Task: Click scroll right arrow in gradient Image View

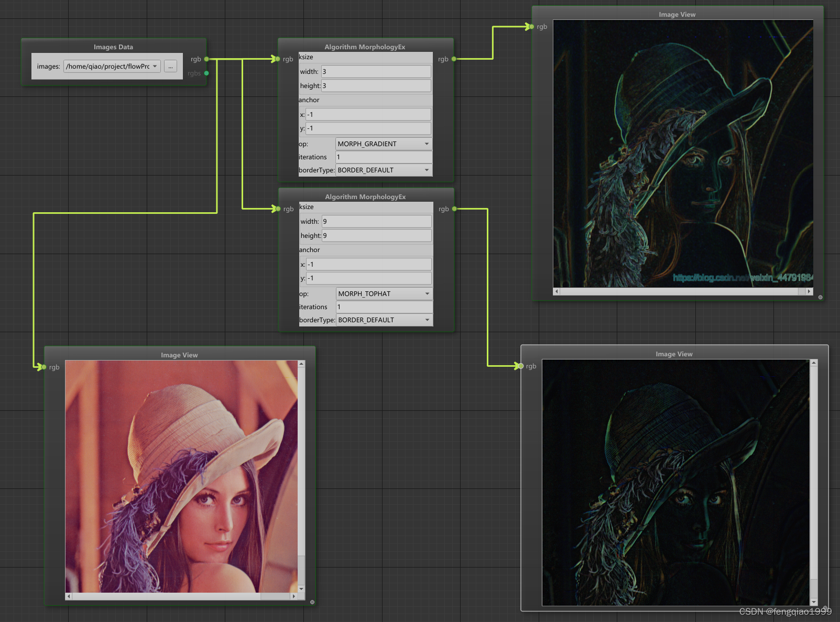Action: click(x=810, y=291)
